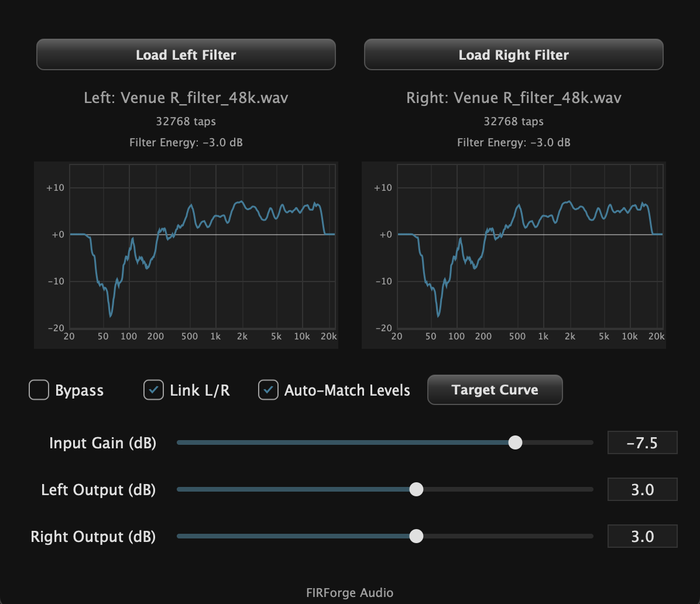700x604 pixels.
Task: Open the Target Curve settings
Action: click(x=495, y=390)
